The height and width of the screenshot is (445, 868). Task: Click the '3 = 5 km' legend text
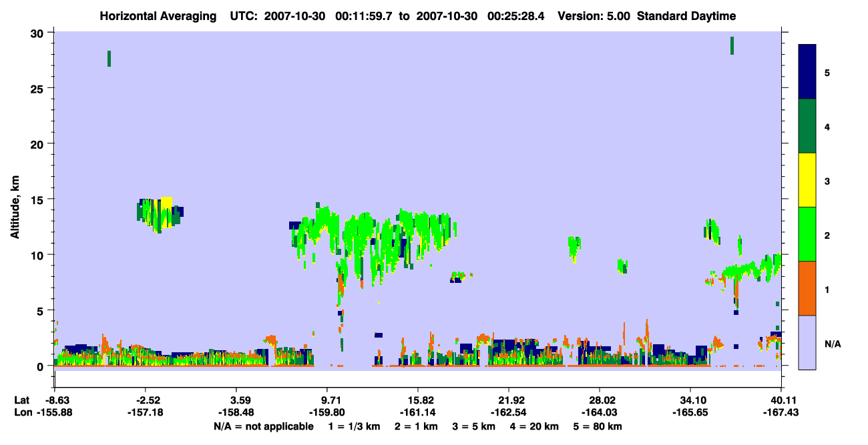pos(473,426)
